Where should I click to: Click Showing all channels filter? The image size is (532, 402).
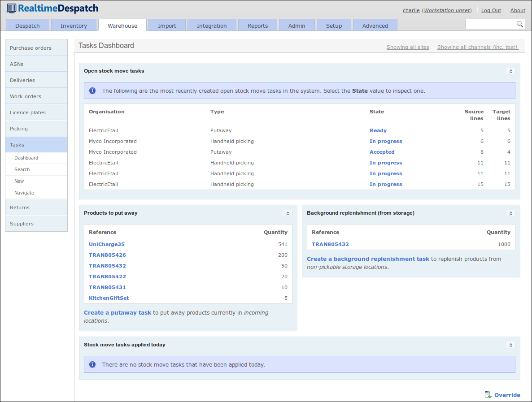[478, 47]
